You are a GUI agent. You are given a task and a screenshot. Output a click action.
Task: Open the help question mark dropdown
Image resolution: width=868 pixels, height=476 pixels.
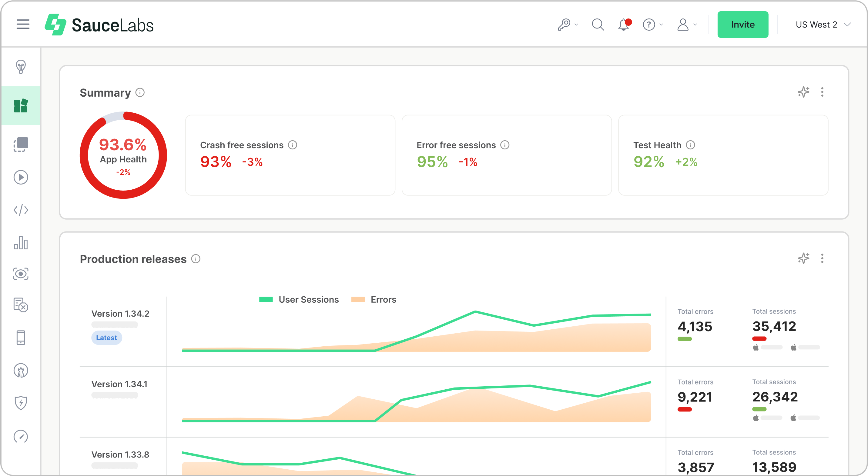click(653, 25)
